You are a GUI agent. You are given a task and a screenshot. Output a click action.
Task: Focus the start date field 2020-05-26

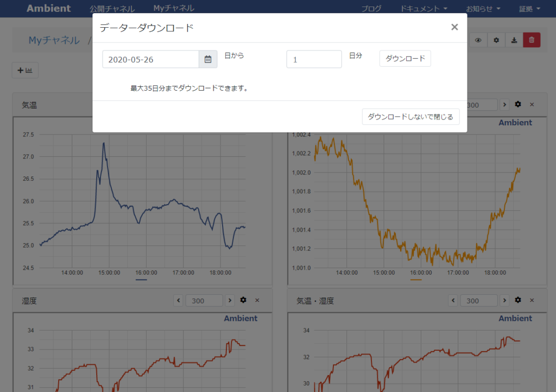(x=151, y=59)
